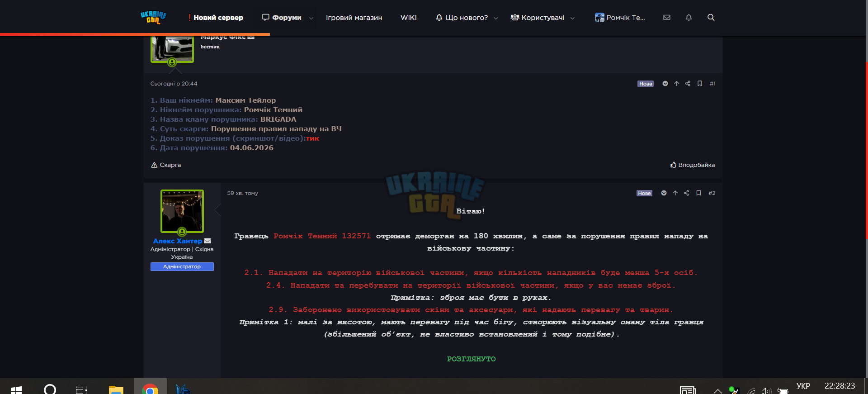Screen dimensions: 868x394
Task: Open Windows search circle on taskbar
Action: coord(50,389)
